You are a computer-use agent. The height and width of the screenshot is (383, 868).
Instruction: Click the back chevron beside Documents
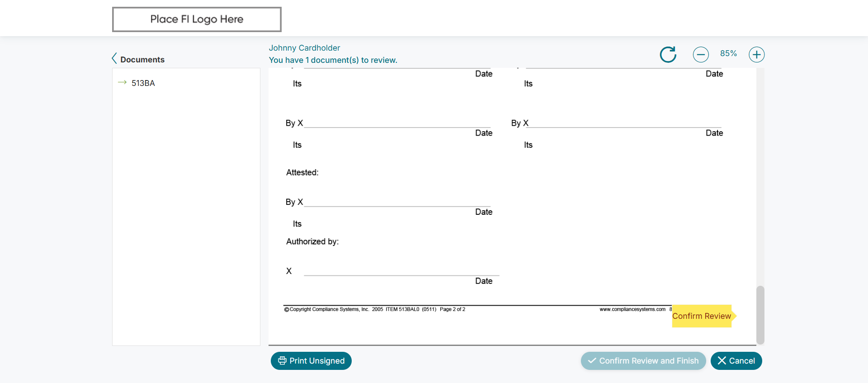tap(114, 59)
